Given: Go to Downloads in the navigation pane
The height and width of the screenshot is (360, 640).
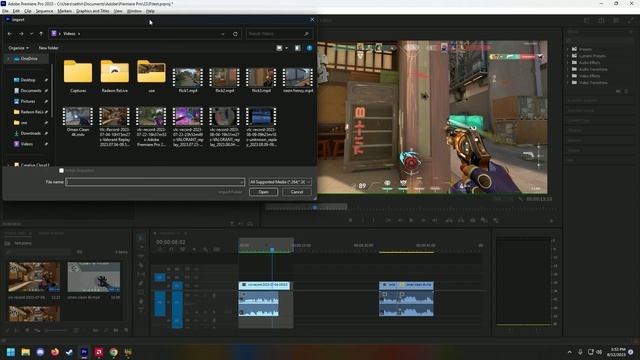Looking at the screenshot, I should point(30,133).
